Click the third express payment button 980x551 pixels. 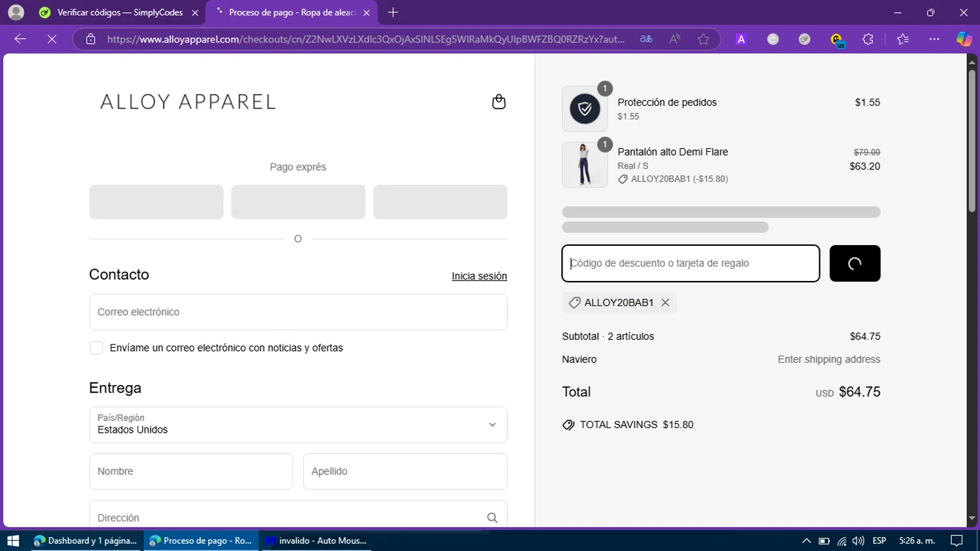(440, 202)
